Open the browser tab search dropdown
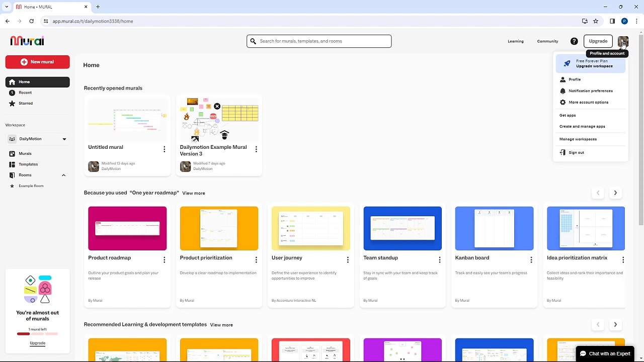This screenshot has width=644, height=362. 6,7
